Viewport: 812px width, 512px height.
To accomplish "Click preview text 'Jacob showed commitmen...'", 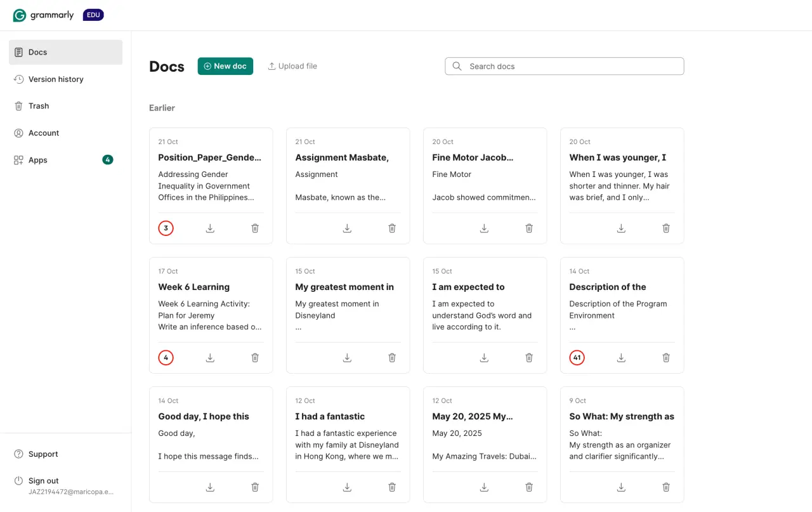I will [x=483, y=197].
